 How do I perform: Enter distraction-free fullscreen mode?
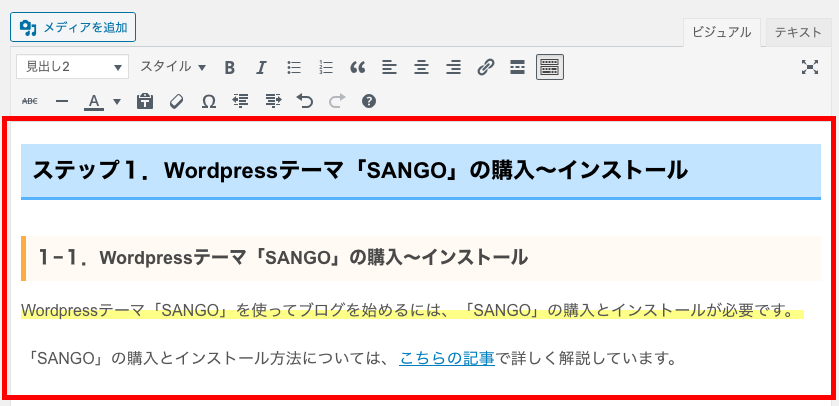pyautogui.click(x=810, y=67)
